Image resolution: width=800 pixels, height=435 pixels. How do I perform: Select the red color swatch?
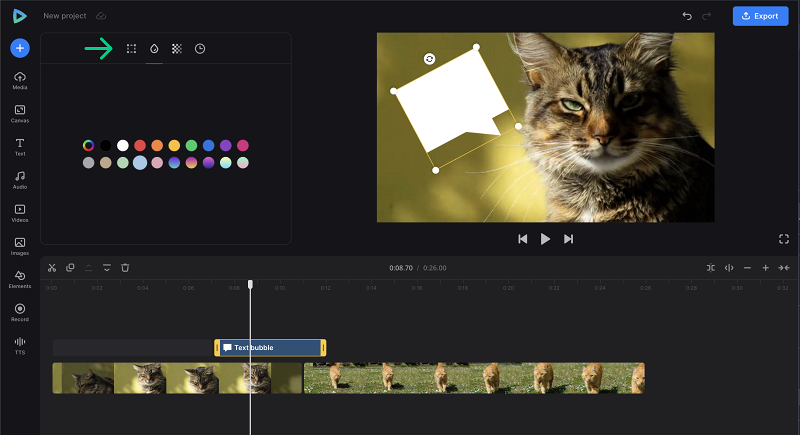point(140,145)
